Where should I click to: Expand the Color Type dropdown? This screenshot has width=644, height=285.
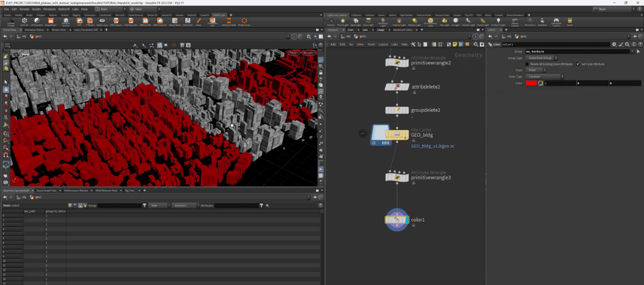click(x=544, y=77)
